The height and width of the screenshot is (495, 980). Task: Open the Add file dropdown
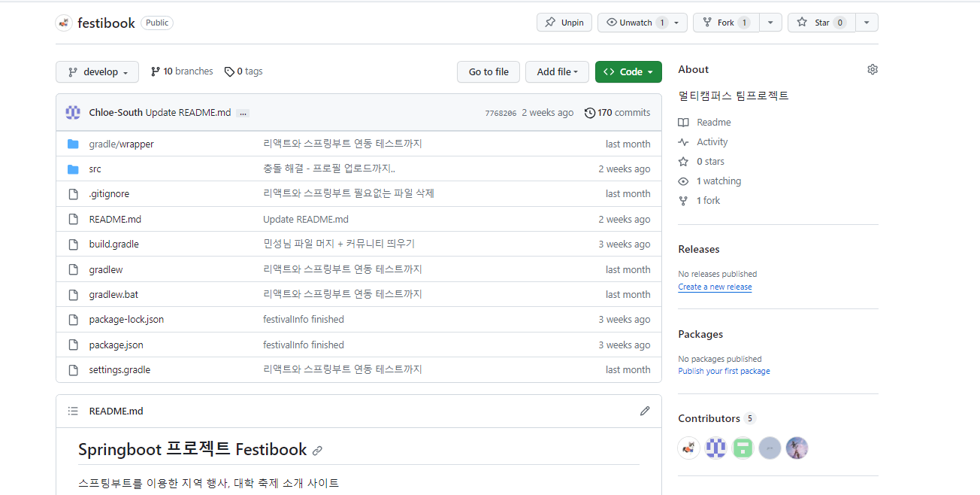coord(557,72)
